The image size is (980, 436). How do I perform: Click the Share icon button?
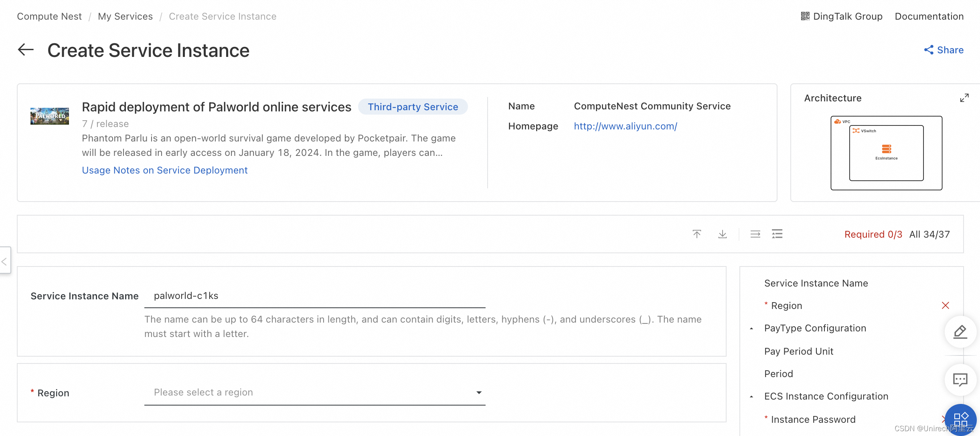coord(929,50)
